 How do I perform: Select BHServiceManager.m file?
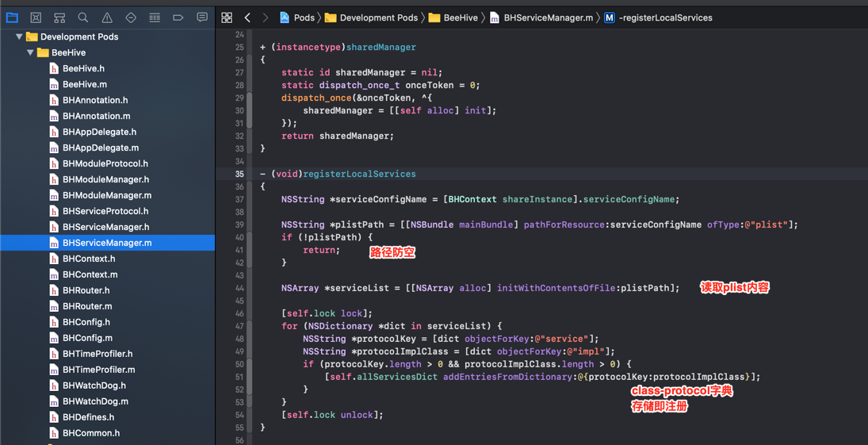107,243
